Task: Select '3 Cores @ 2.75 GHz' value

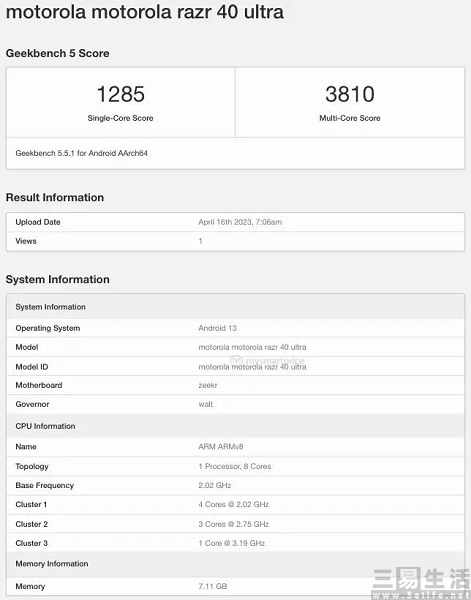Action: pos(233,524)
